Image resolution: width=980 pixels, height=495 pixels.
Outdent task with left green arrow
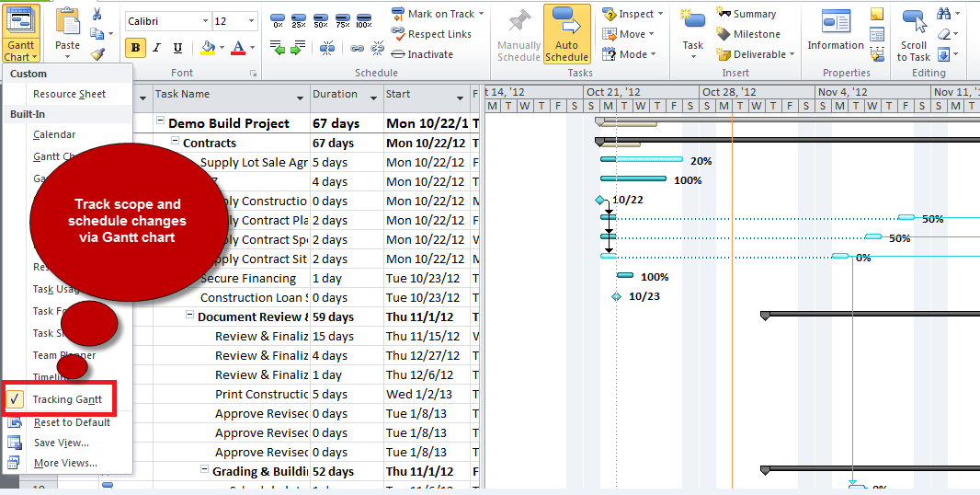(278, 47)
